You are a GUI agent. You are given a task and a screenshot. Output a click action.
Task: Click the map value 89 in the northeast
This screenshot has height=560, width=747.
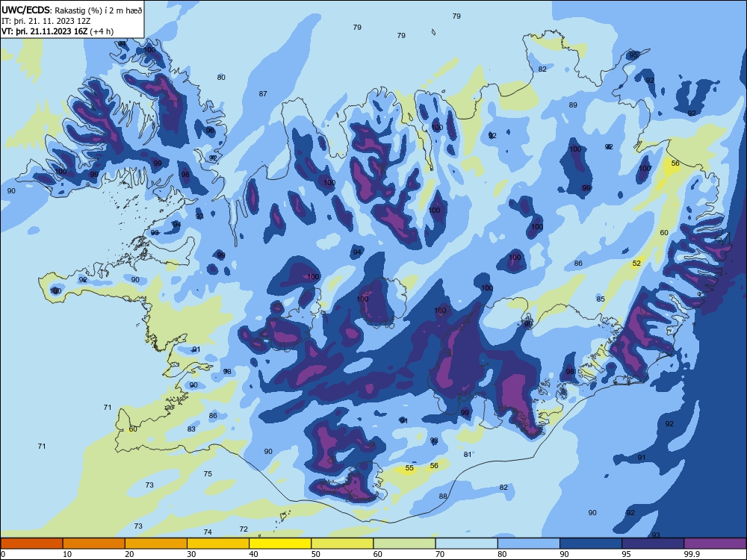tap(573, 105)
